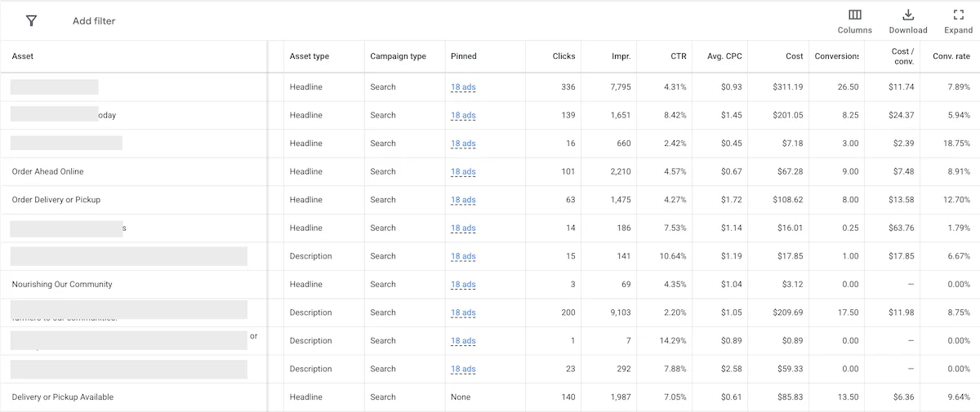The image size is (980, 412).
Task: Sort by Avg. CPC header
Action: (725, 56)
